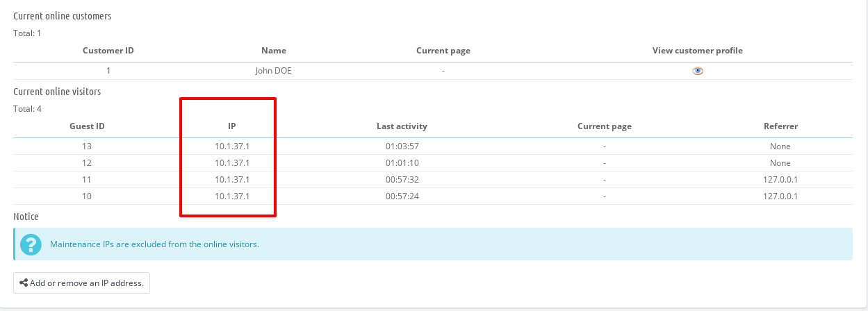Select the Customer ID column header
The width and height of the screenshot is (868, 311).
pos(108,51)
